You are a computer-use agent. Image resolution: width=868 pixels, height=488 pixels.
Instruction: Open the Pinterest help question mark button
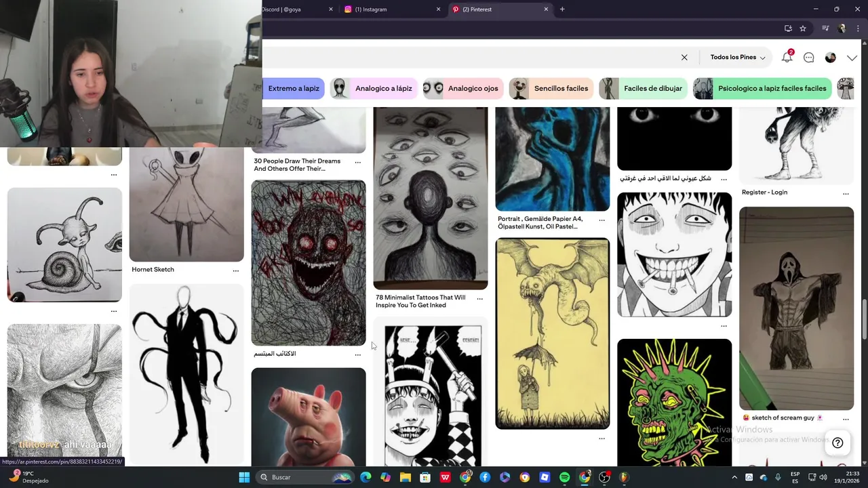[837, 443]
